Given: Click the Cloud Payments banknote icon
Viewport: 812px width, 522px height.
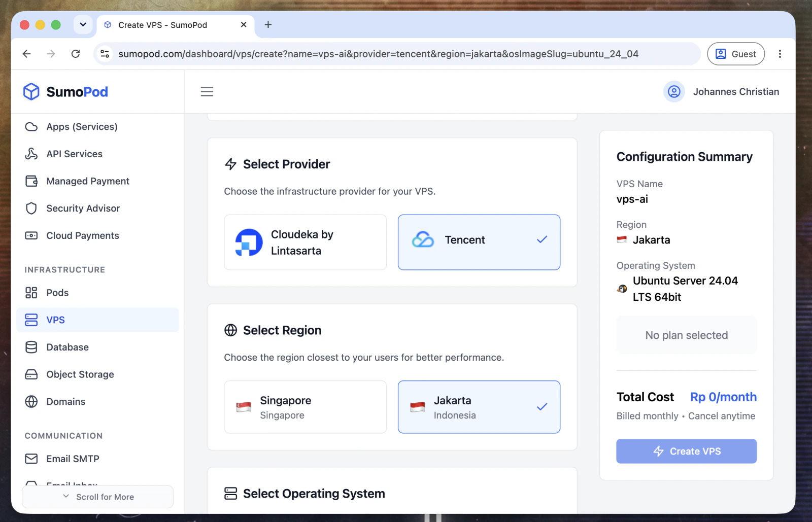Looking at the screenshot, I should coord(31,235).
